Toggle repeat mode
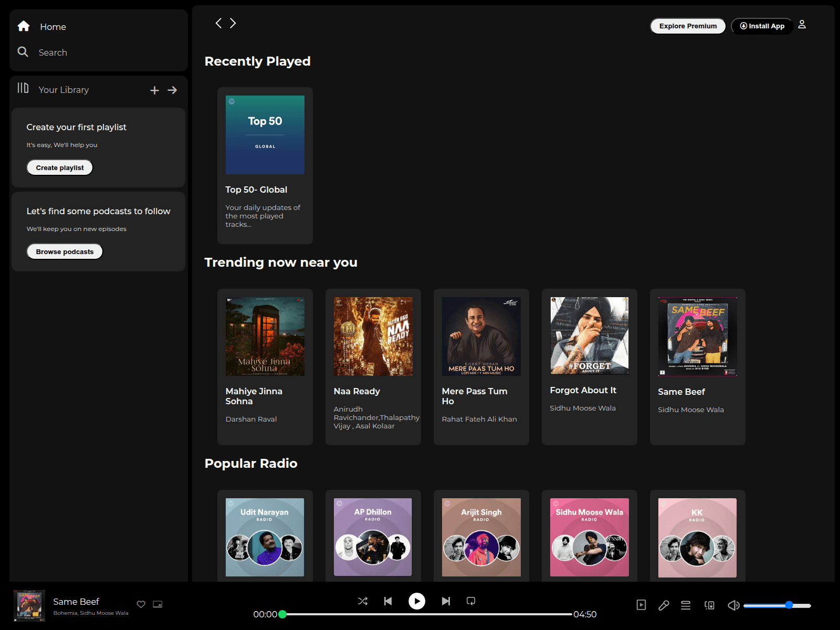Screen dimensions: 840x630 click(471, 601)
